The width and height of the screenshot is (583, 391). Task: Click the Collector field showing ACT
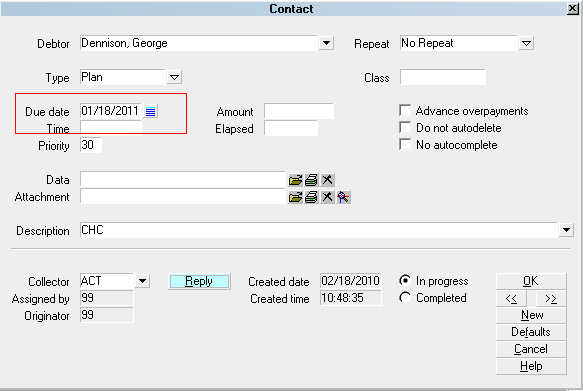[x=107, y=281]
